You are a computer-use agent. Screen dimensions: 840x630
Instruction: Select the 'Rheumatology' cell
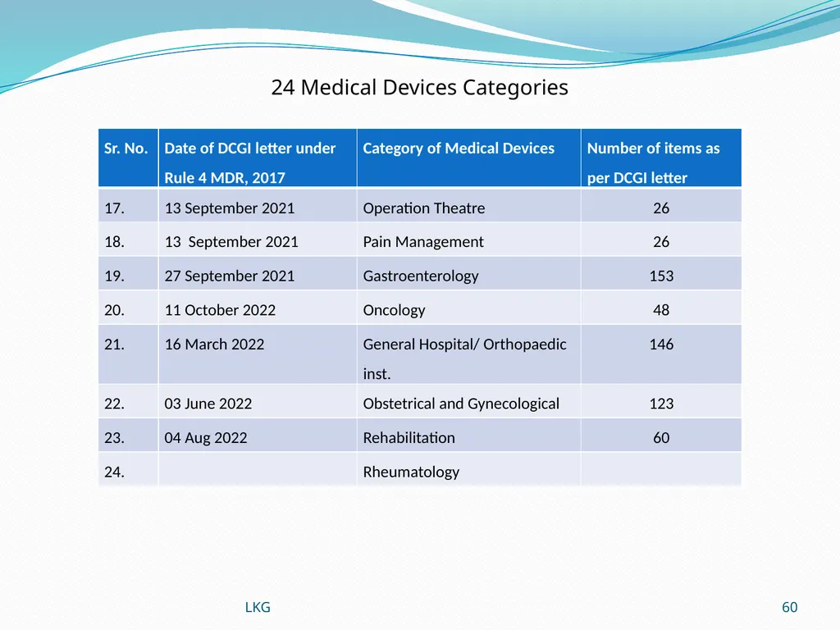[x=468, y=470]
